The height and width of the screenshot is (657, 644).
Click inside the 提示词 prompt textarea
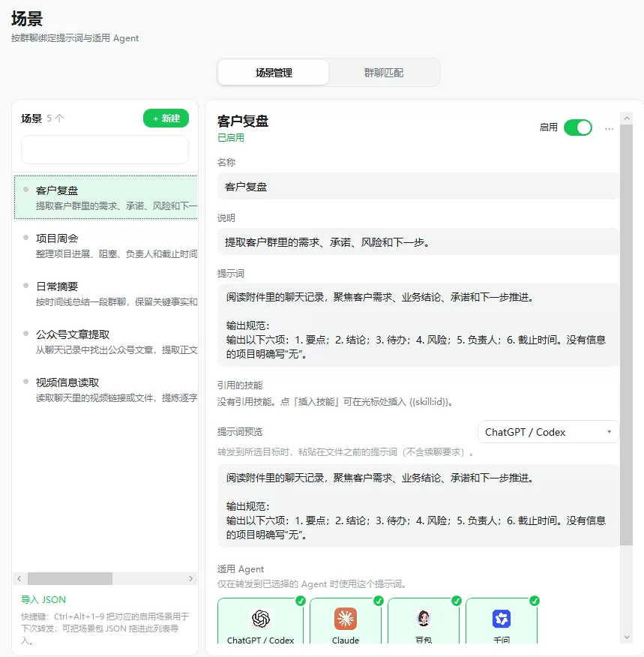click(x=418, y=325)
